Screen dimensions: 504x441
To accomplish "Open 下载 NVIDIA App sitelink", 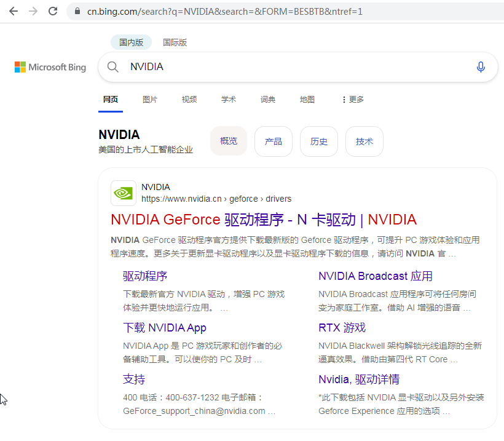I will (165, 327).
